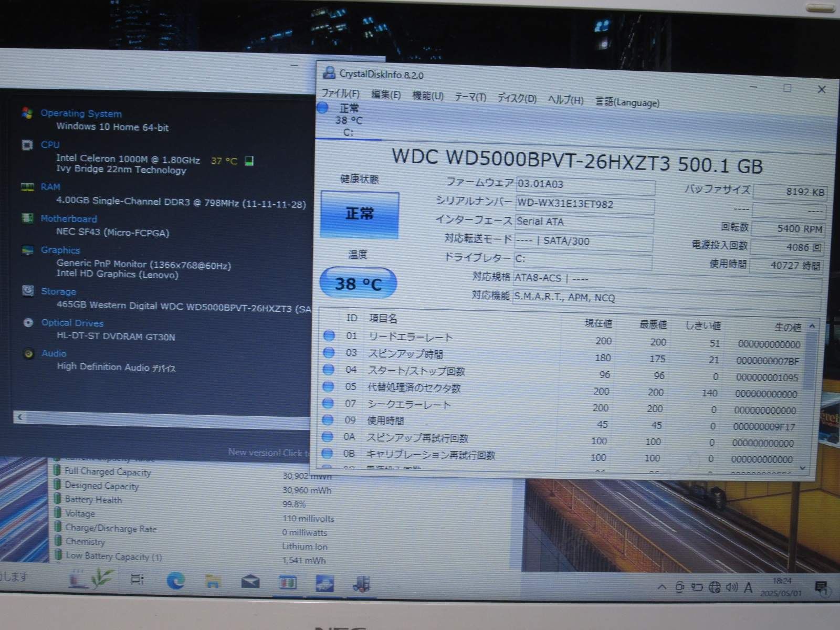Viewport: 840px width, 630px height.
Task: Select the Audio category in Speccy
Action: pyautogui.click(x=54, y=353)
